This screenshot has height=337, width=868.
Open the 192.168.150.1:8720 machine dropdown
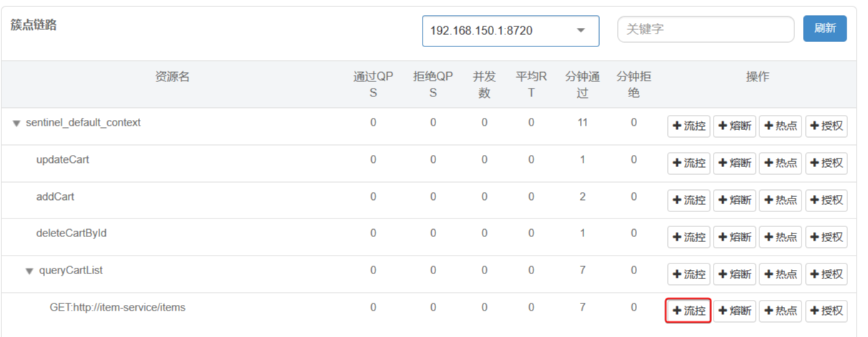(x=511, y=31)
